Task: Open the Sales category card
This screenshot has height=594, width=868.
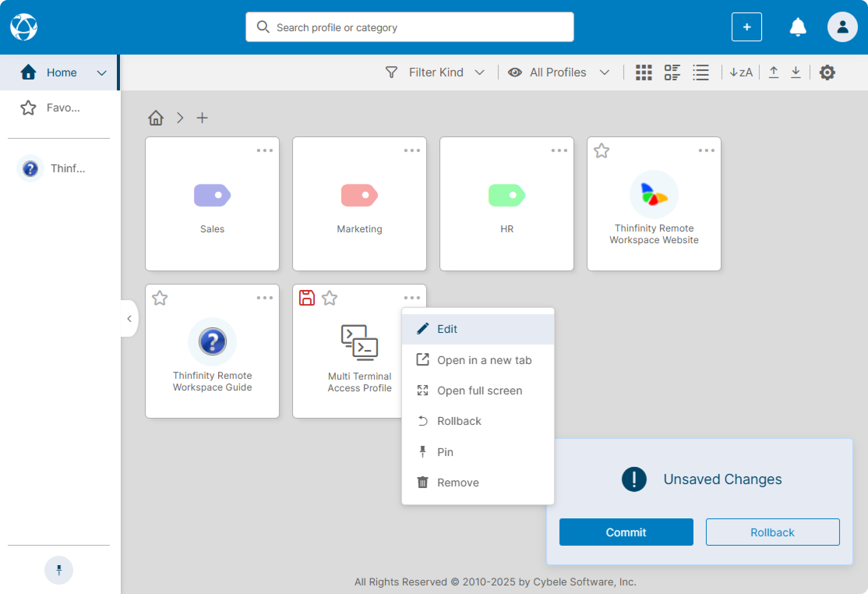Action: [212, 204]
